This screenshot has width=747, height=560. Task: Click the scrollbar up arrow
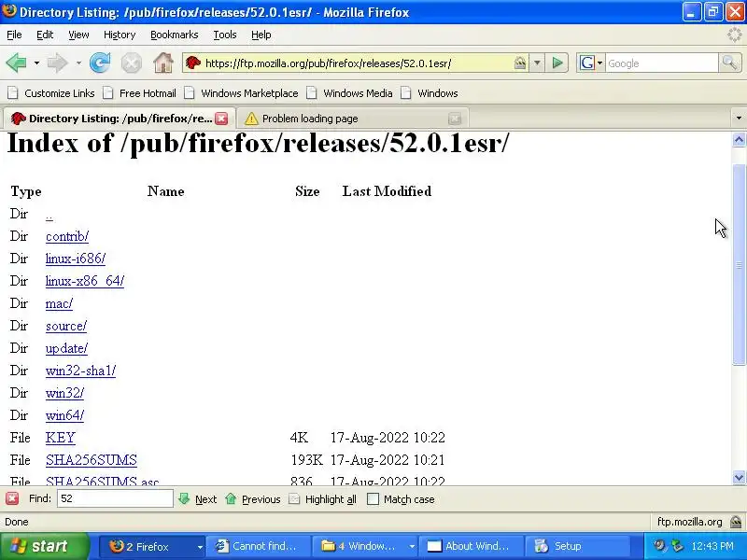tap(739, 140)
